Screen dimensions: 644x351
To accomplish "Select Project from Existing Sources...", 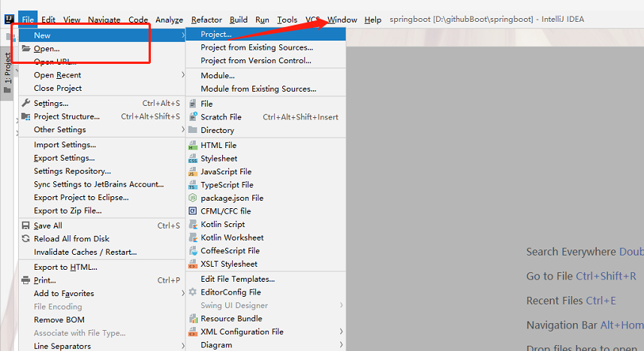I will click(x=266, y=47).
